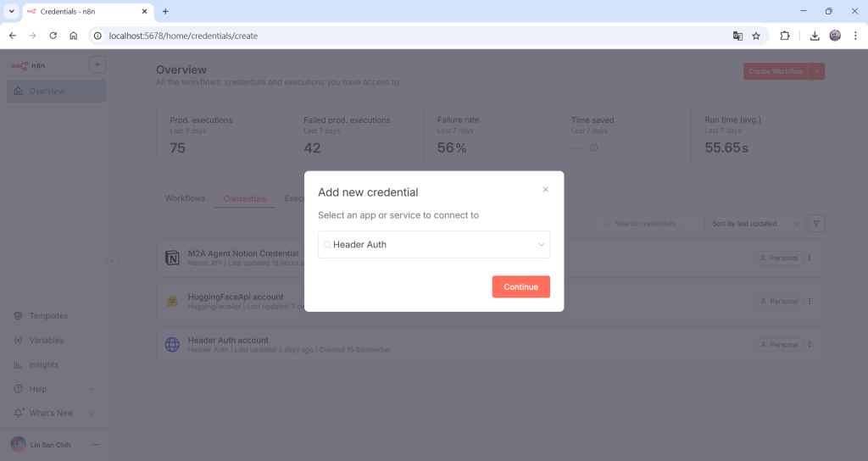Click the Continue button

pos(521,286)
